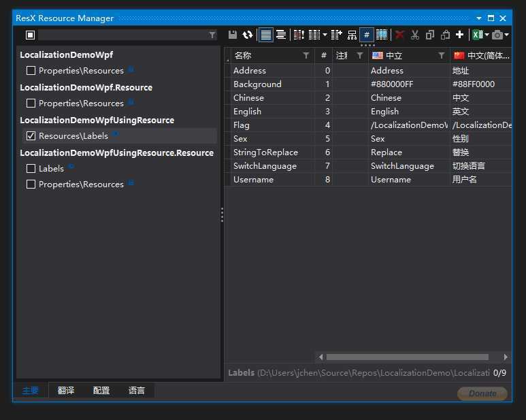Toggle the # index column button
The width and height of the screenshot is (526, 420).
tap(367, 35)
